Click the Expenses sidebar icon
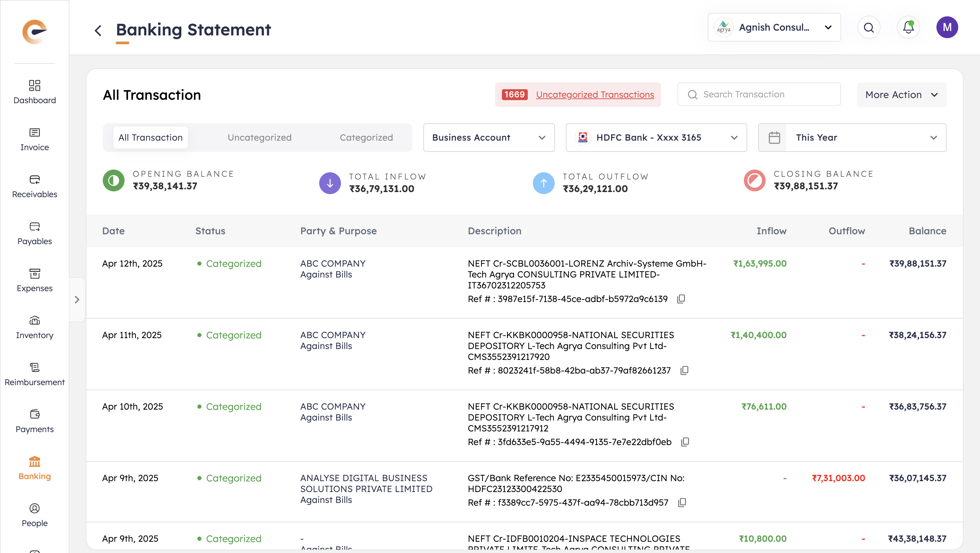980x553 pixels. [x=34, y=274]
